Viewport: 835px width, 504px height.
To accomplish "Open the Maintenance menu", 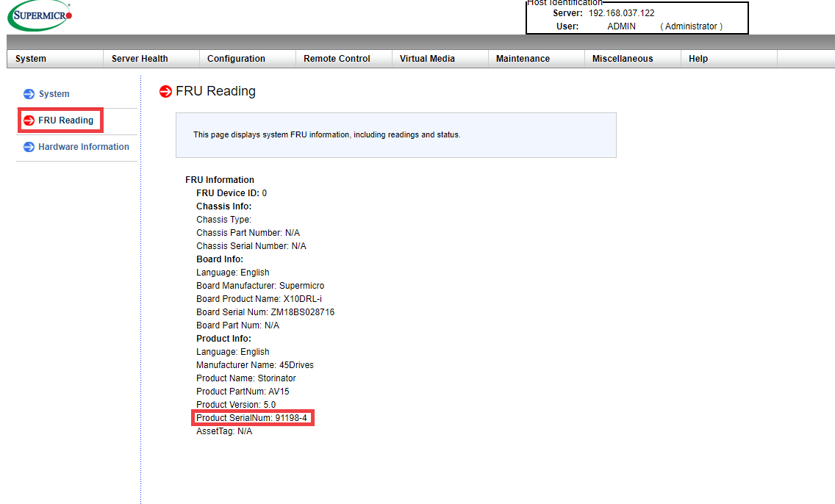I will pos(523,59).
